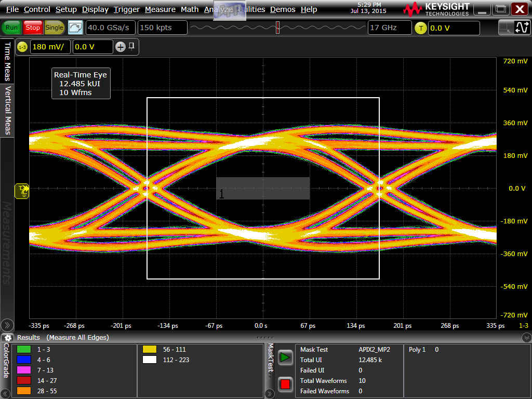The height and width of the screenshot is (399, 532).
Task: Stop mask test with red square button
Action: (x=285, y=384)
